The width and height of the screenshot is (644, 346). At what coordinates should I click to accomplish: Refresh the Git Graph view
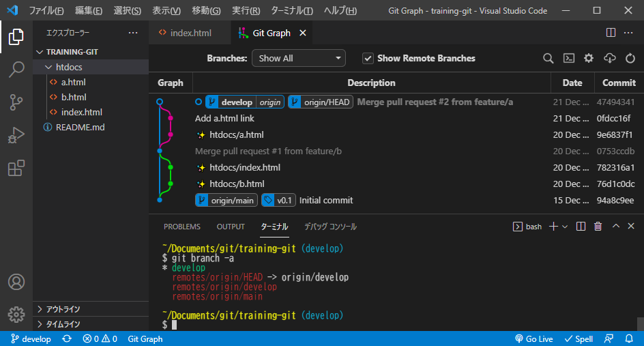(x=630, y=59)
